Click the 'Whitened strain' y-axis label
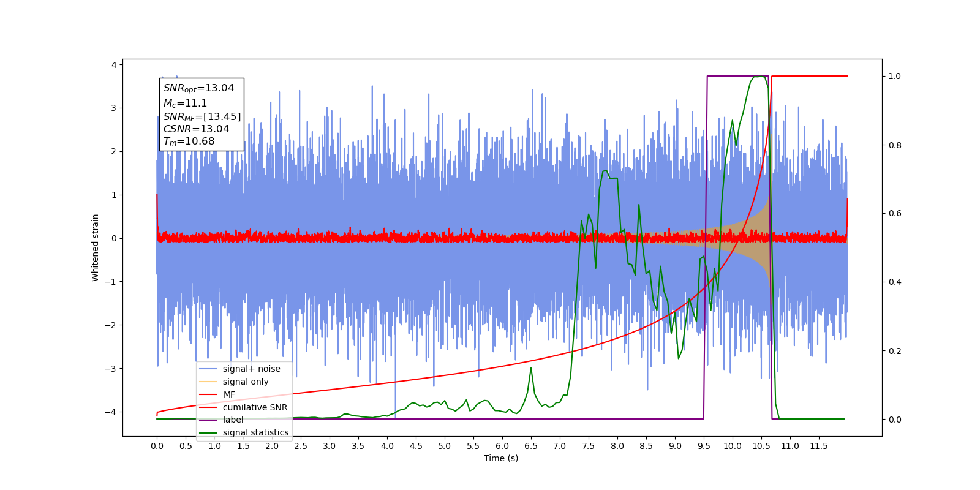Viewport: 980px width, 490px height. [96, 247]
